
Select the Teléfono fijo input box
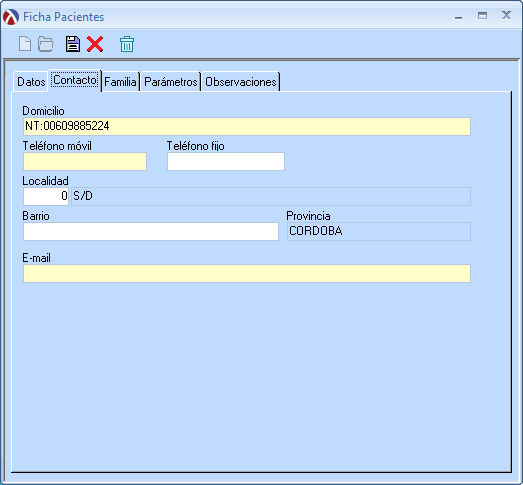[226, 161]
